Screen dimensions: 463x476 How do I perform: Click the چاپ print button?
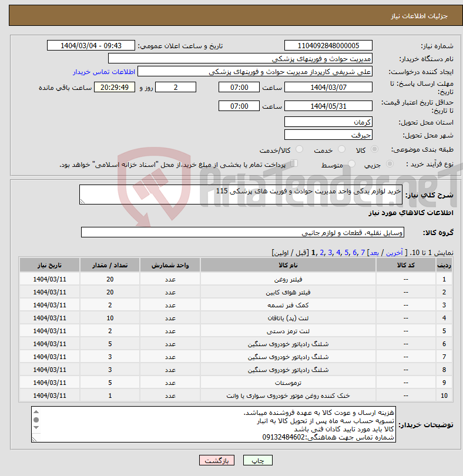pos(258,460)
